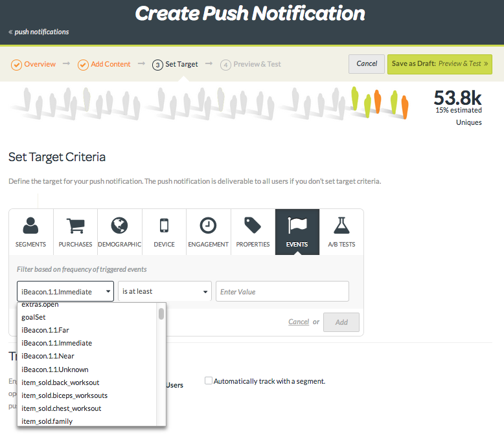This screenshot has height=442, width=504.
Task: Select the Segments person icon
Action: (30, 225)
